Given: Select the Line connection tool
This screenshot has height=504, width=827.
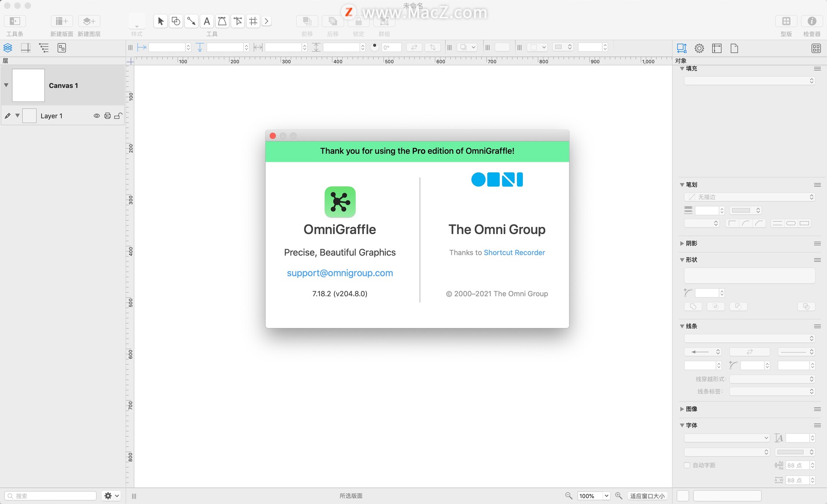Looking at the screenshot, I should pos(191,21).
